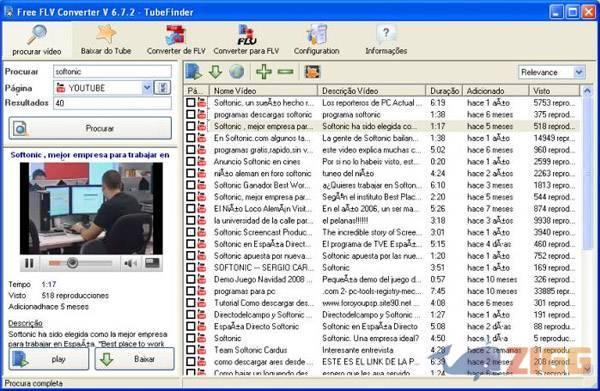
Task: Click YouTube icon in 'programas gratis,rapido,sin v...' row
Action: point(202,150)
